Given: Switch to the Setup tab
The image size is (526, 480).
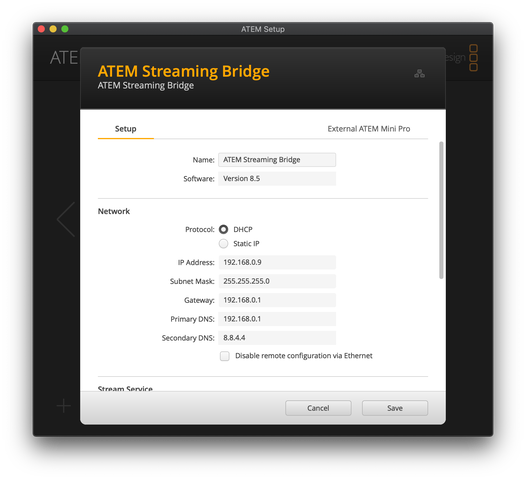Looking at the screenshot, I should (x=125, y=129).
